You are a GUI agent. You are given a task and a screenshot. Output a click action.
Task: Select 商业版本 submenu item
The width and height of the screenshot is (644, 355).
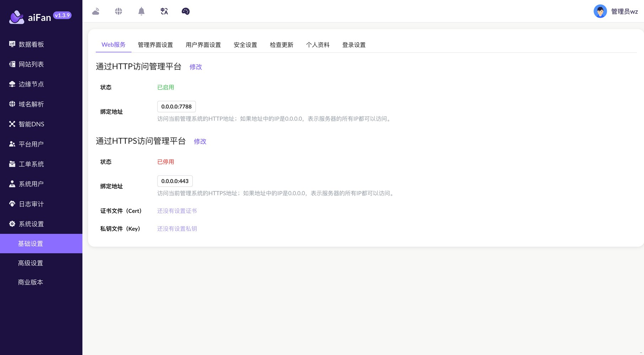pyautogui.click(x=31, y=282)
